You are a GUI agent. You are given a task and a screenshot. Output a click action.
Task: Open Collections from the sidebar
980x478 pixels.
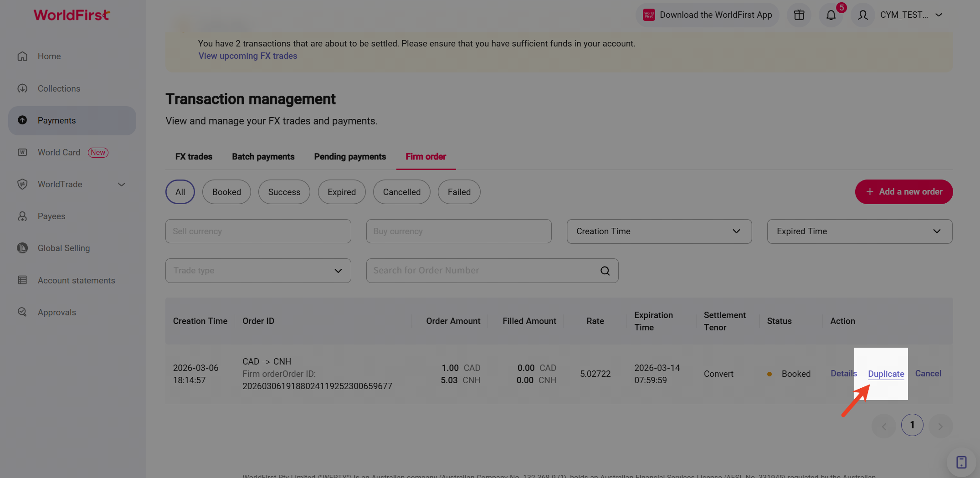(59, 88)
